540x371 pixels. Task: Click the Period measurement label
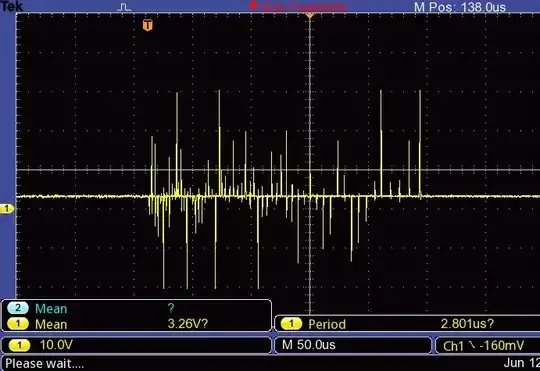coord(327,324)
